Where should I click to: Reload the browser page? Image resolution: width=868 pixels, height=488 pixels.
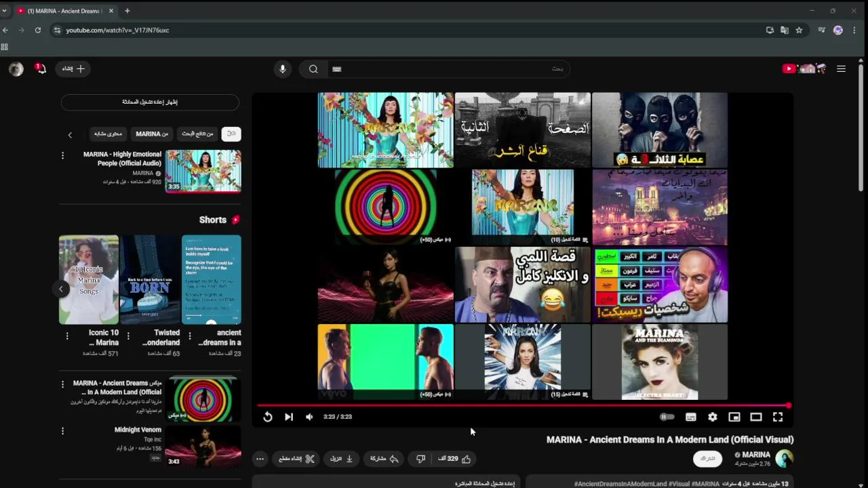[38, 30]
